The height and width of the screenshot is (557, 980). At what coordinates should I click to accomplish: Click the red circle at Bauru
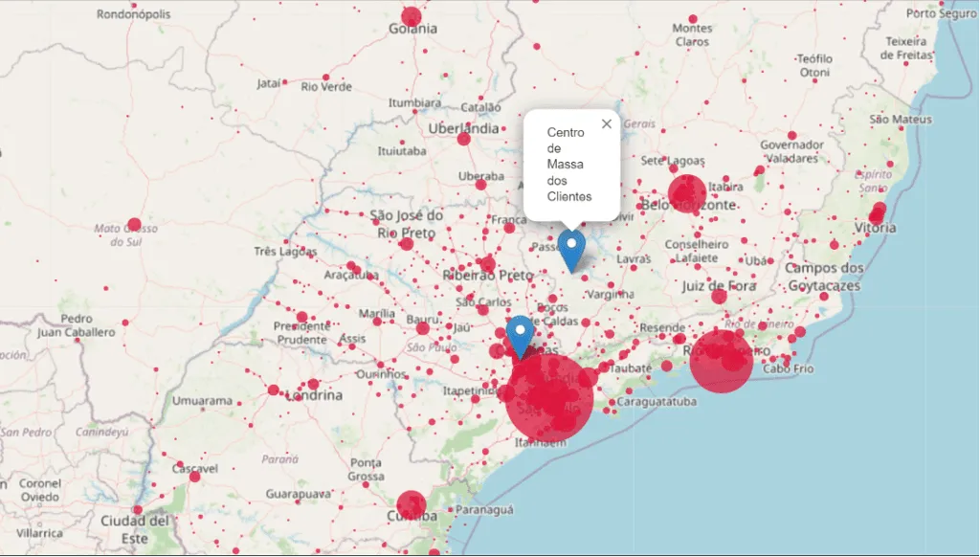tap(423, 328)
